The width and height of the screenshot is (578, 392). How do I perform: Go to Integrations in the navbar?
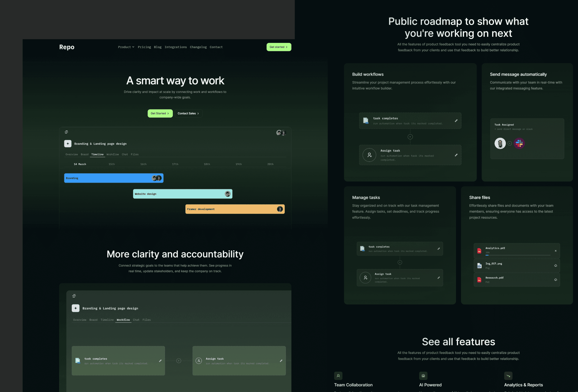176,47
